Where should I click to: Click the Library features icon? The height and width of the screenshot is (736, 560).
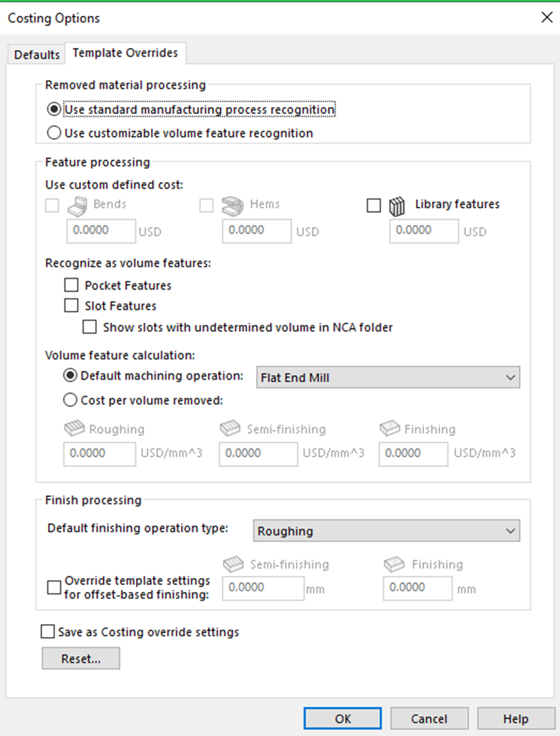tap(397, 206)
